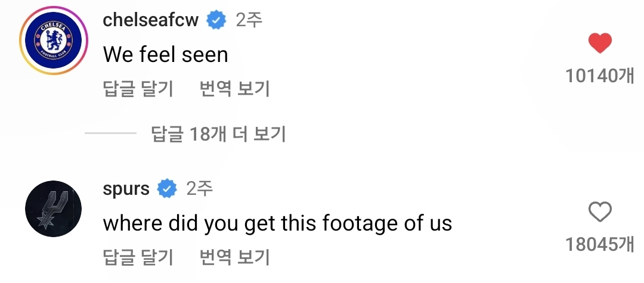
Task: Open the chelseafcw username link
Action: pos(151,20)
